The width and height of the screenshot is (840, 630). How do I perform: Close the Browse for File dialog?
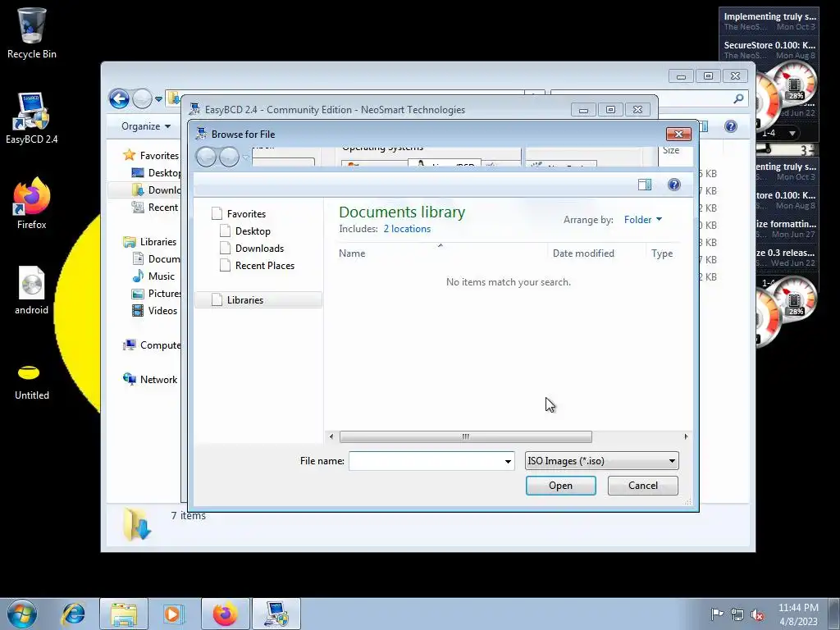coord(678,134)
